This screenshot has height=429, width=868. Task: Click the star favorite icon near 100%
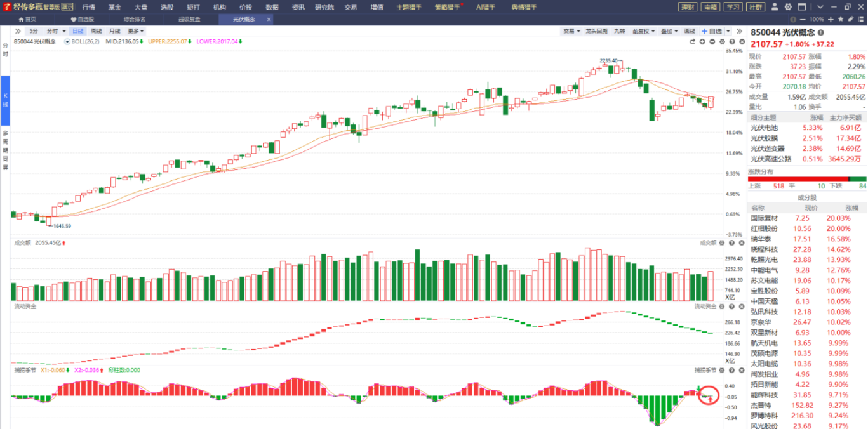tap(839, 20)
